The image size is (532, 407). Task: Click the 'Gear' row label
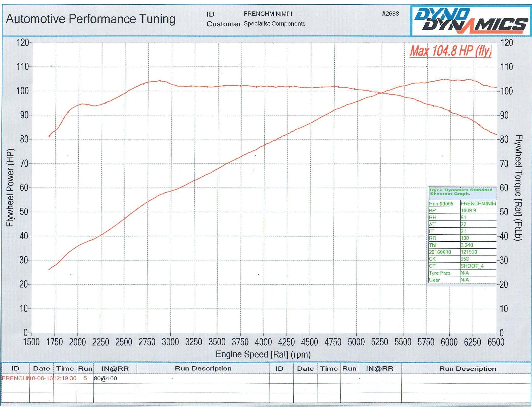click(434, 280)
